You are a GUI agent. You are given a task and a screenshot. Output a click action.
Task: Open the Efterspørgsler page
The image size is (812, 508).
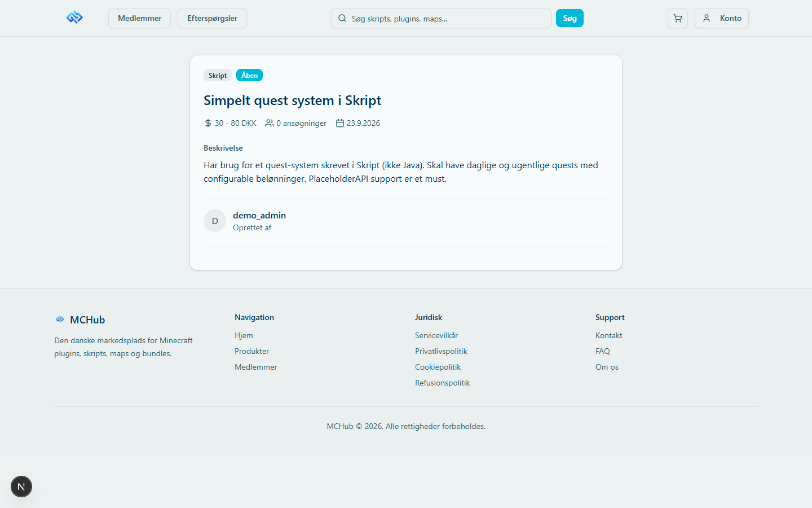pyautogui.click(x=212, y=18)
